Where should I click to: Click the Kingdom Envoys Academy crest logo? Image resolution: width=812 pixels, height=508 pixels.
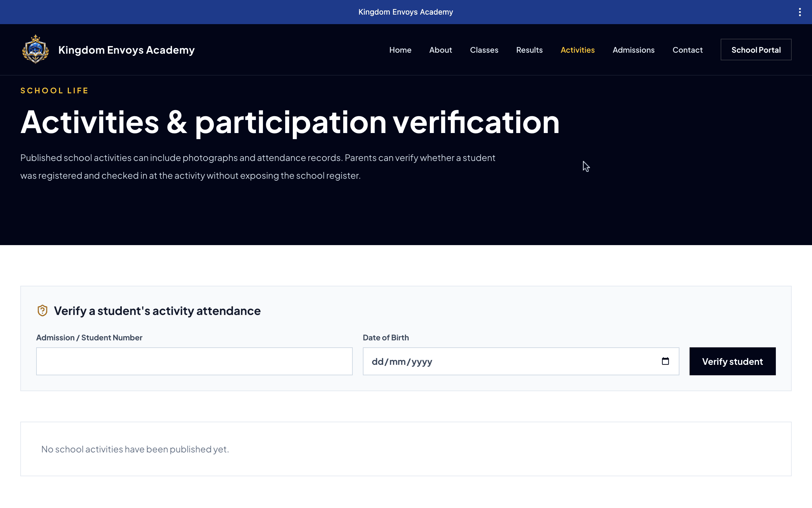tap(36, 50)
